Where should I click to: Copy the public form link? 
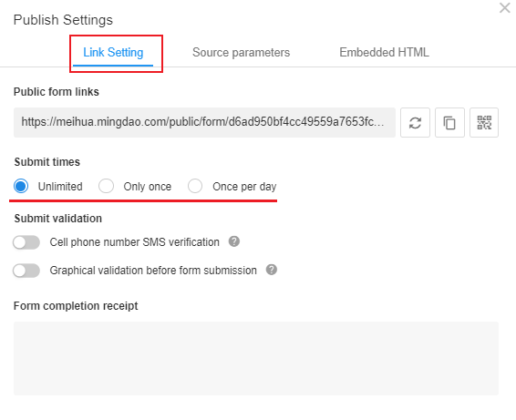click(x=449, y=123)
